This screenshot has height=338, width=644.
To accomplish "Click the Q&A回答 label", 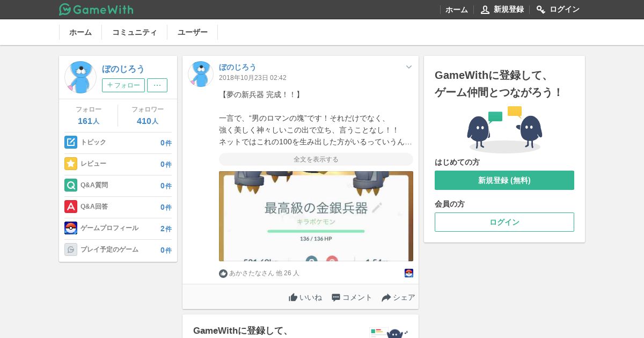I will click(x=94, y=207).
